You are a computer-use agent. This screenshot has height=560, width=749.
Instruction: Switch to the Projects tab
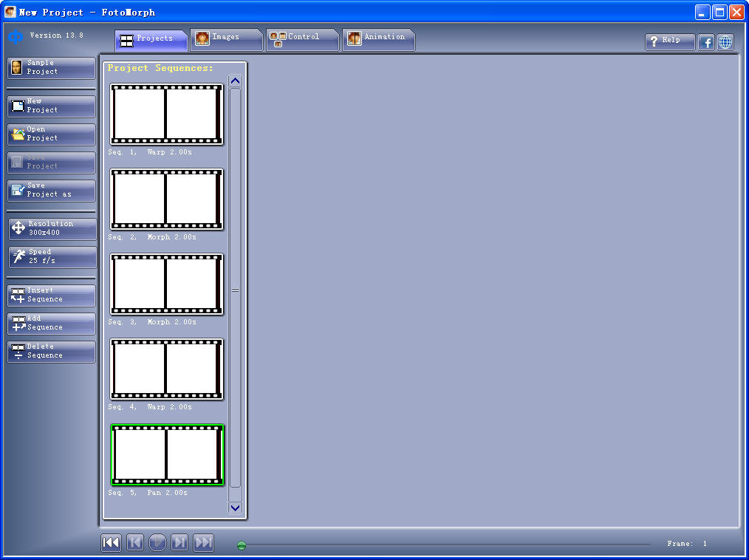click(151, 40)
